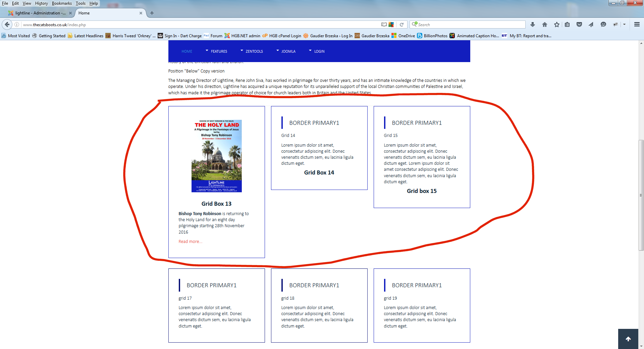Open the Bookmarks menu
Image resolution: width=644 pixels, height=349 pixels.
[62, 3]
